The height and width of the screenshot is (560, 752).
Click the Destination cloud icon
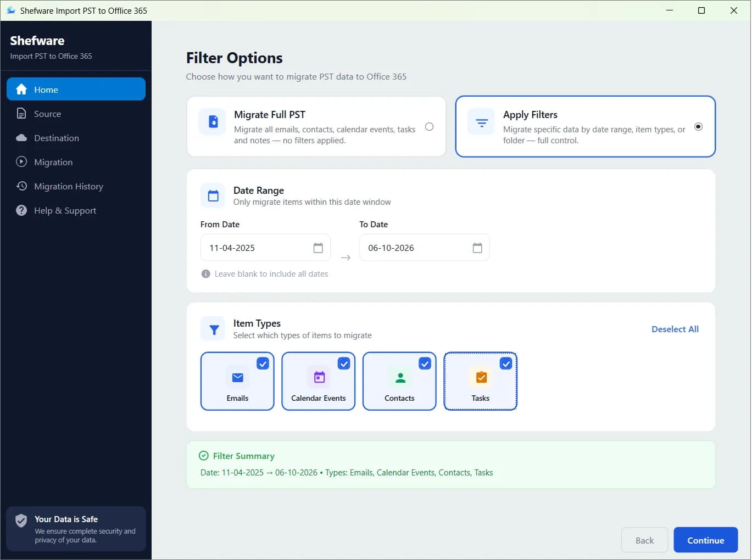pos(21,138)
